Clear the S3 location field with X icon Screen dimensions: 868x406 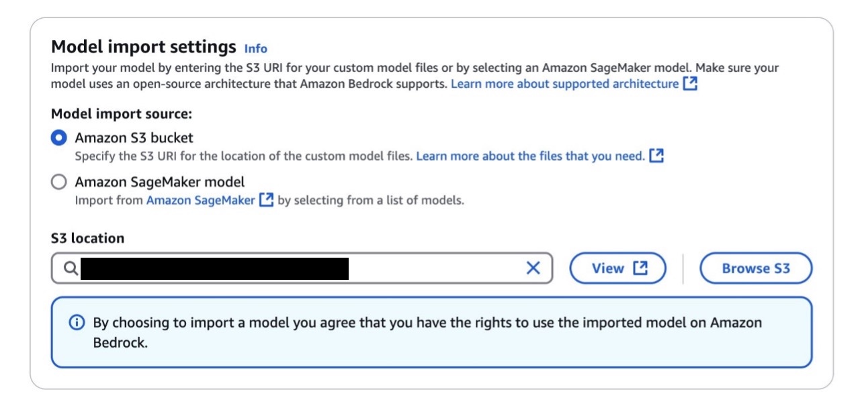(x=533, y=268)
